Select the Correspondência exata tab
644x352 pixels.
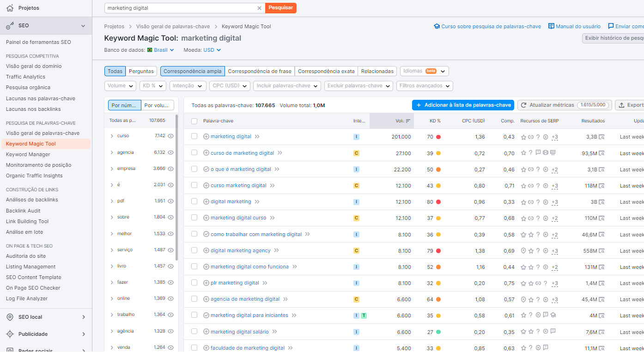point(326,71)
